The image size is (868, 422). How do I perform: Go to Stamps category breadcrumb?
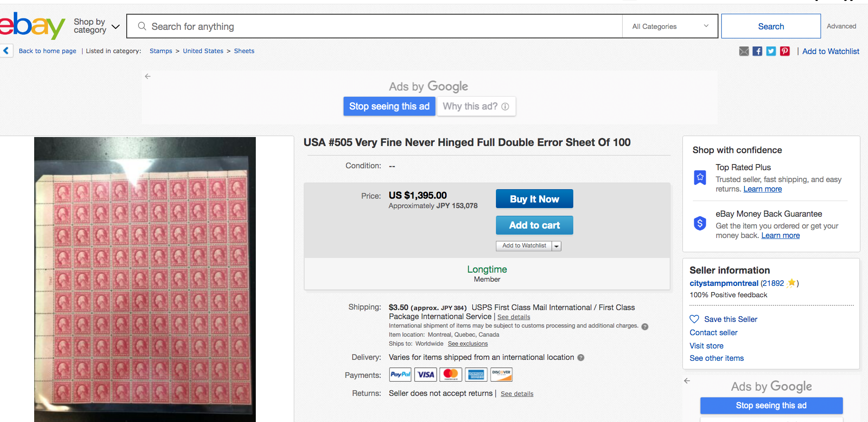click(161, 51)
